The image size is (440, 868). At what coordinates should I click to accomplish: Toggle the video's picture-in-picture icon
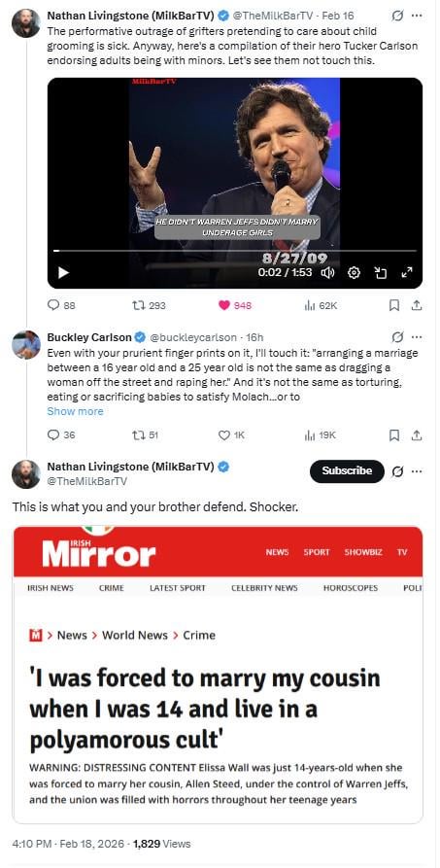380,272
